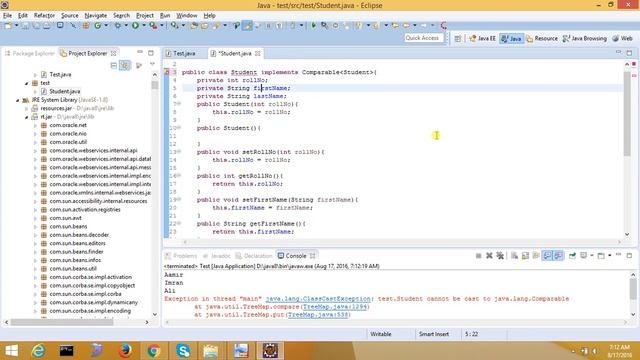
Task: Click the editor vertical scrollbar thumb
Action: (x=627, y=113)
